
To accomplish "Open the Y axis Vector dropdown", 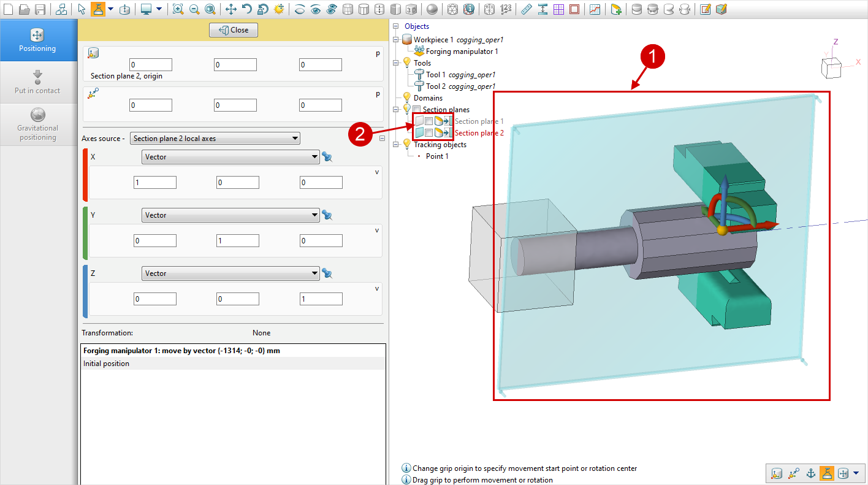I will (x=230, y=215).
